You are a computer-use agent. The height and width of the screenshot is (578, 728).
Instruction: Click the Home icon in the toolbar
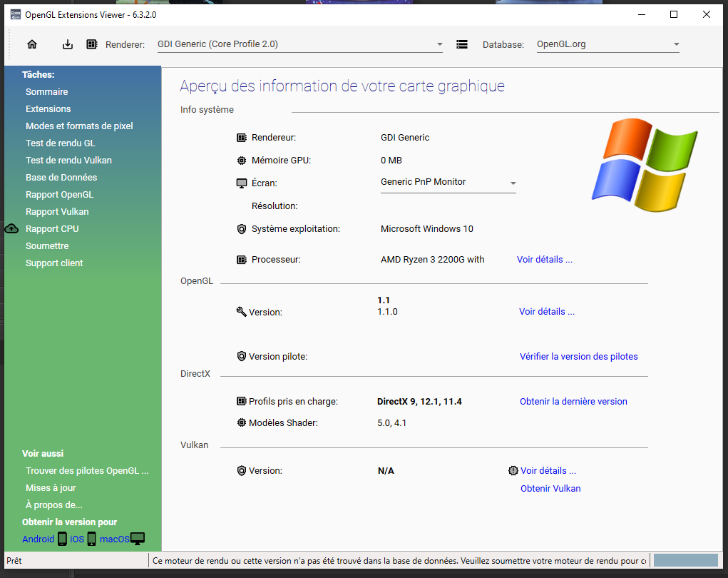pyautogui.click(x=32, y=44)
